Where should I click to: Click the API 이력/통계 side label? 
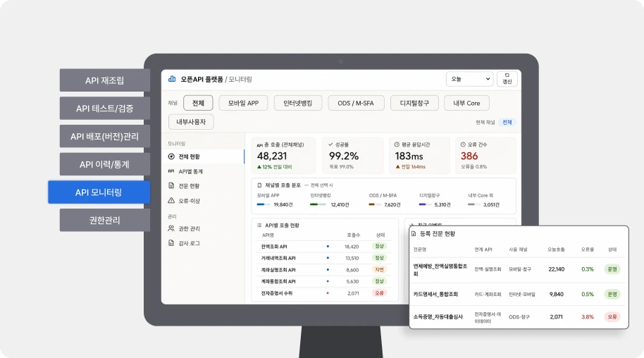[x=105, y=164]
